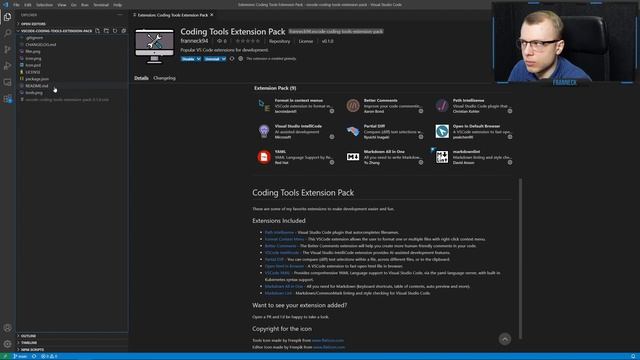Open the File menu

coord(16,5)
